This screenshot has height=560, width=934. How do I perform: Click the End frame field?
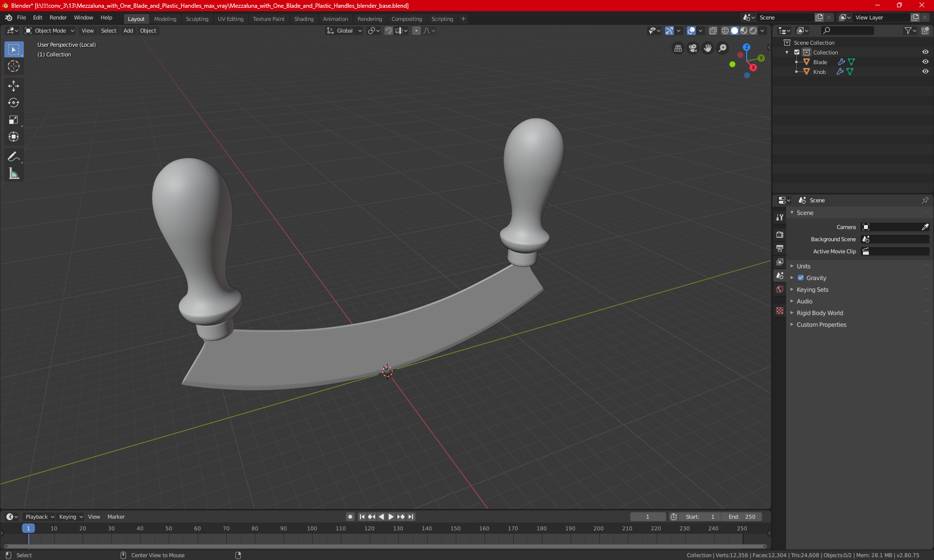(742, 517)
